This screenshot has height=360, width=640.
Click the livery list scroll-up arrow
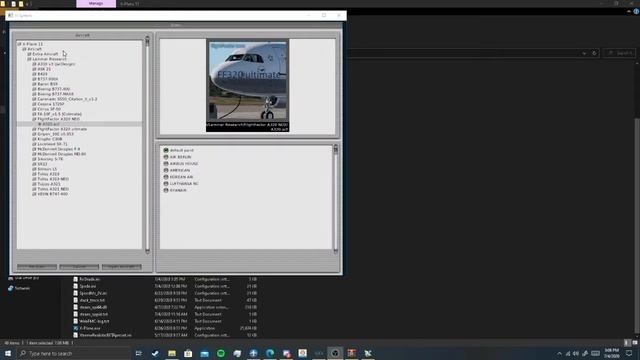[336, 147]
